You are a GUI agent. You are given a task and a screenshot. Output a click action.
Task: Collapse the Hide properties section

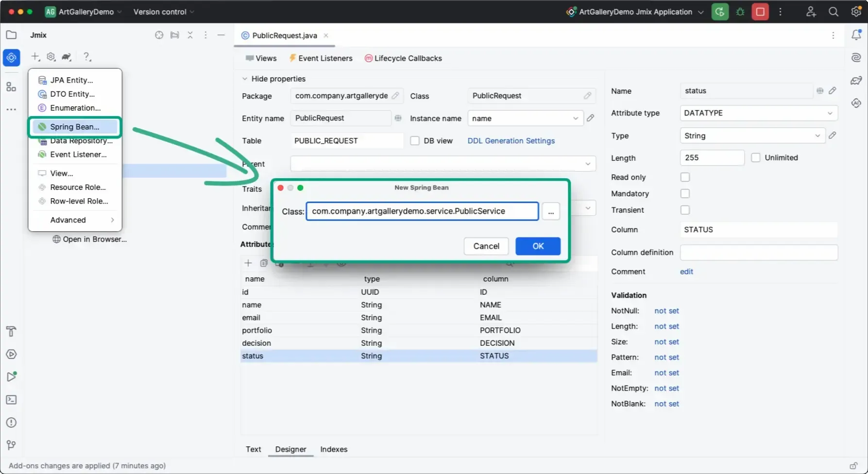245,79
